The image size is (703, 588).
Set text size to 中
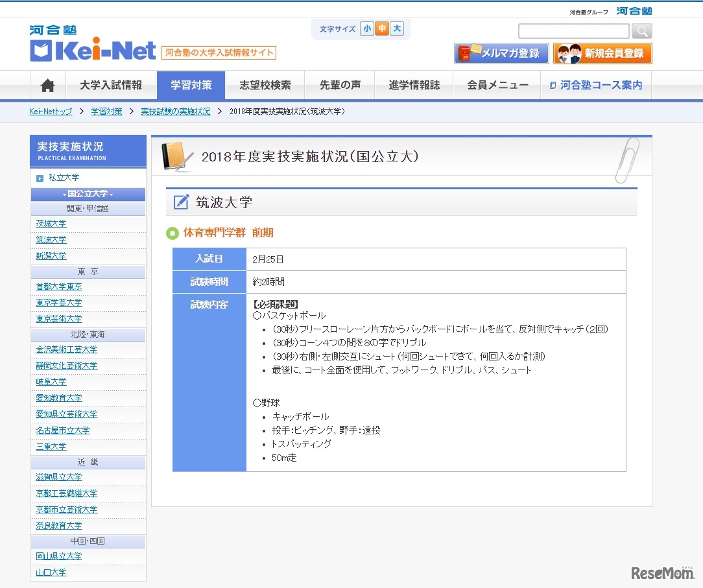coord(382,29)
